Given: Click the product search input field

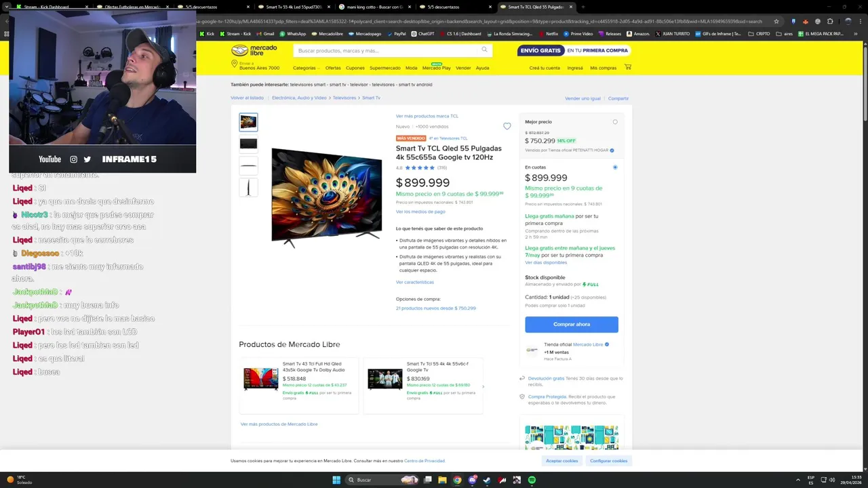Looking at the screenshot, I should pyautogui.click(x=387, y=50).
